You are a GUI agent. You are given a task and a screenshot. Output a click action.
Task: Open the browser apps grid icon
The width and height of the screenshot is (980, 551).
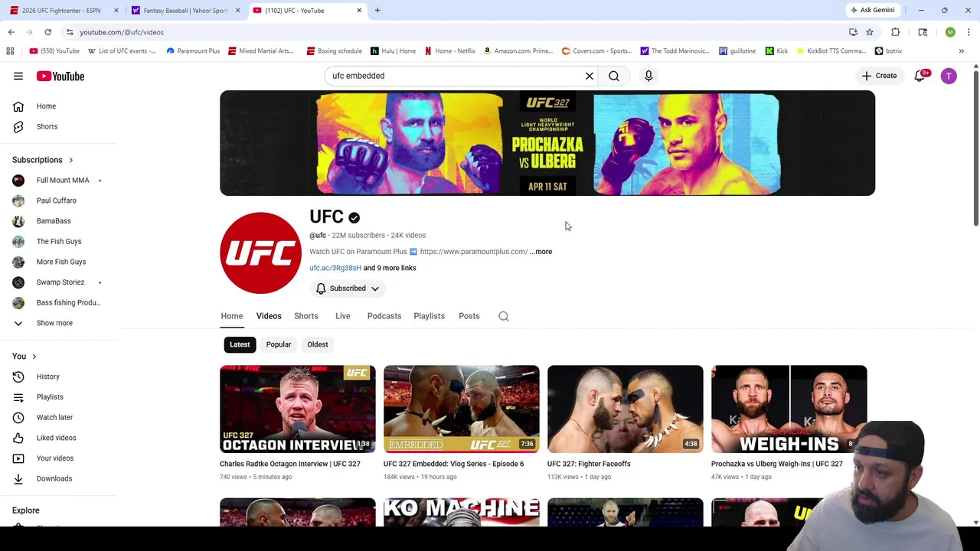(10, 51)
